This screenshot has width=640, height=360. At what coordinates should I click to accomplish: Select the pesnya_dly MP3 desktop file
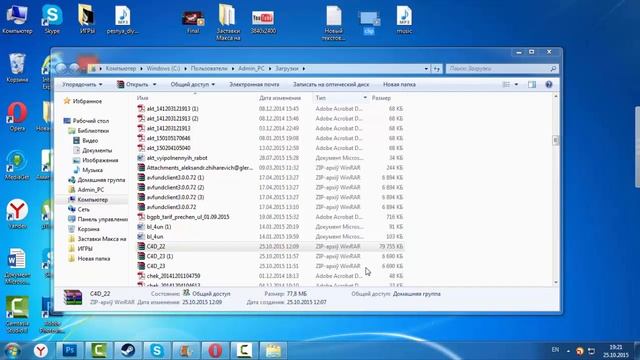point(122,19)
